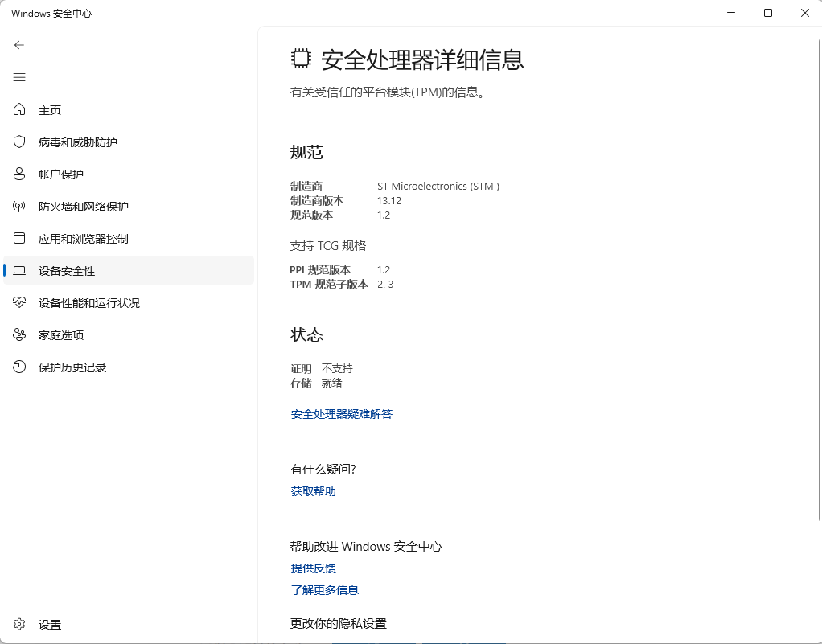The width and height of the screenshot is (822, 644).
Task: Click the 更改你的隐私设置 heading
Action: [338, 623]
